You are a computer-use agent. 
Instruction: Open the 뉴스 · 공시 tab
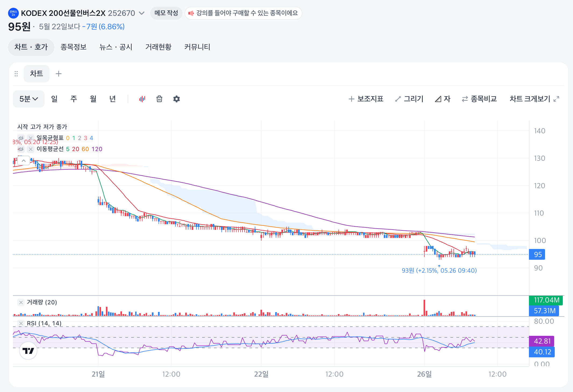[116, 47]
